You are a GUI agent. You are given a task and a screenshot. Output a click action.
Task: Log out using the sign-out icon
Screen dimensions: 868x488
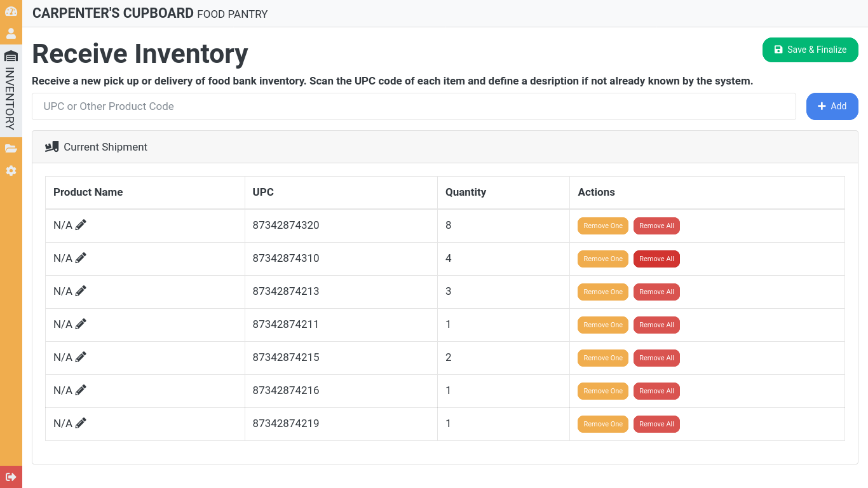click(11, 477)
